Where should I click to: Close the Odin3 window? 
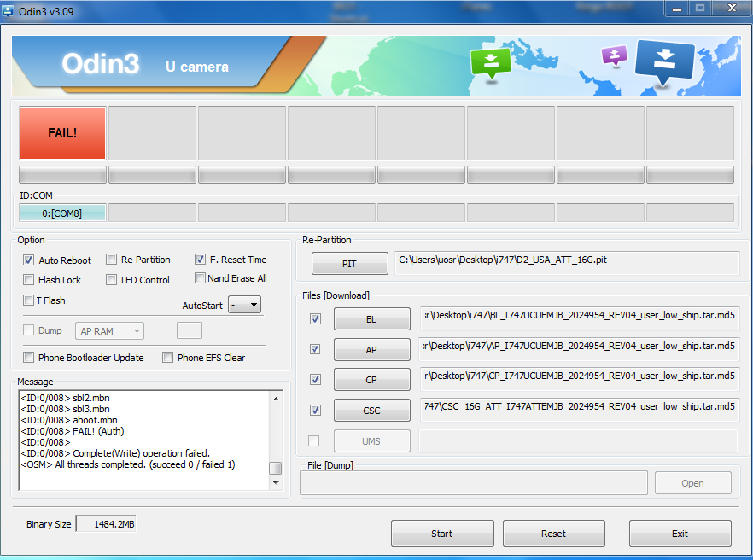732,9
